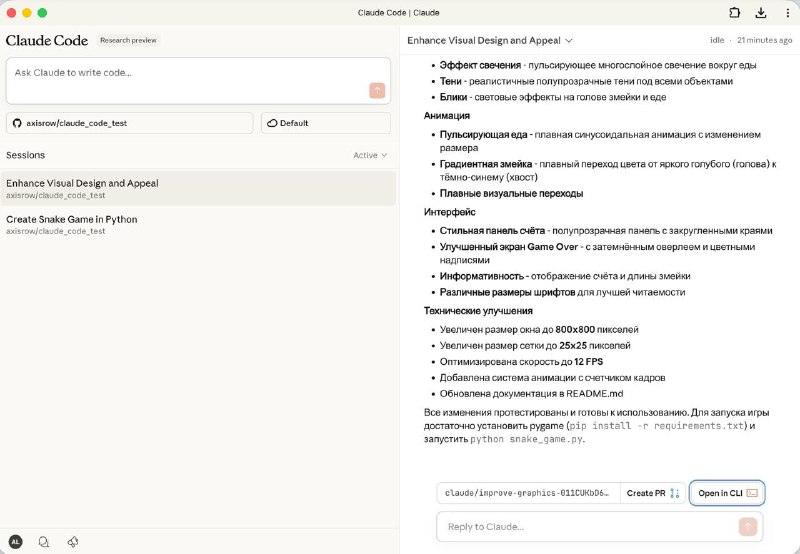Open the chat bubbles icon at bottom
Screen dimensions: 800x554
pos(44,542)
